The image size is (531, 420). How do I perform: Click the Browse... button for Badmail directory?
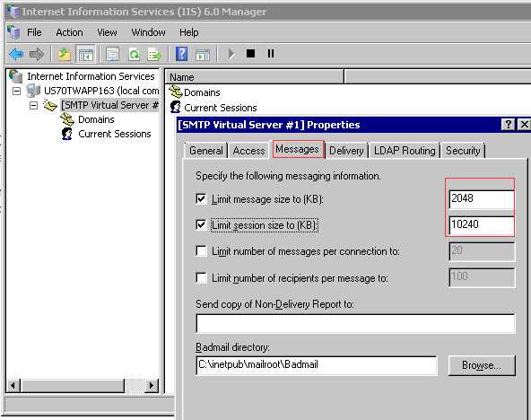(482, 365)
